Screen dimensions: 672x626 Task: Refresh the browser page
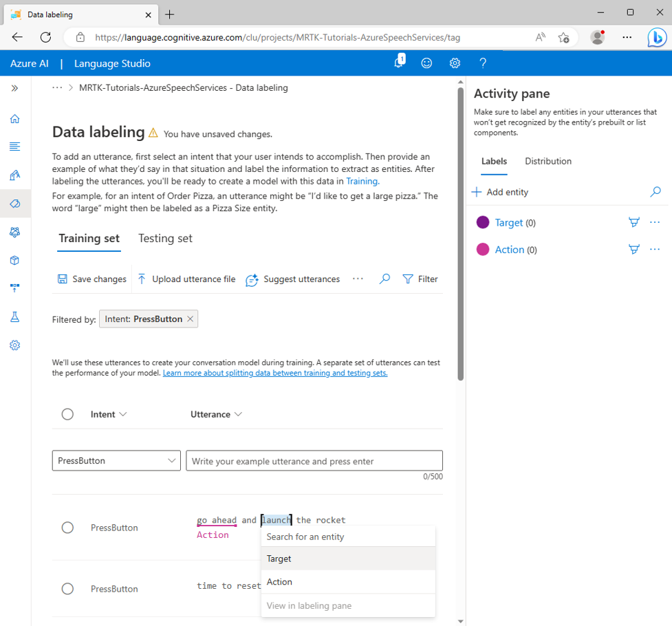coord(45,37)
